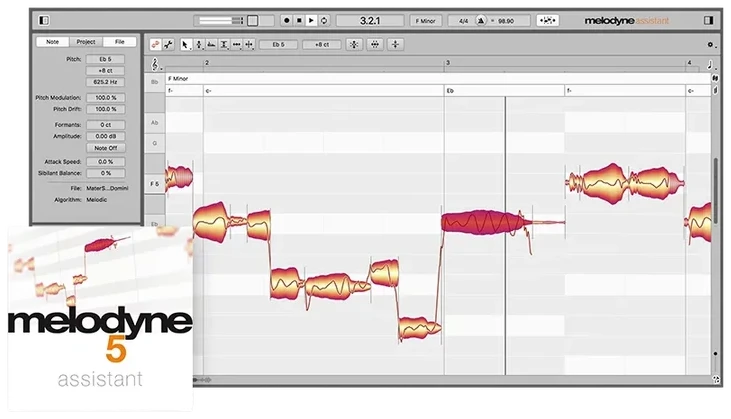731x419 pixels.
Task: Open the quarter-note time grid menu
Action: [710, 64]
